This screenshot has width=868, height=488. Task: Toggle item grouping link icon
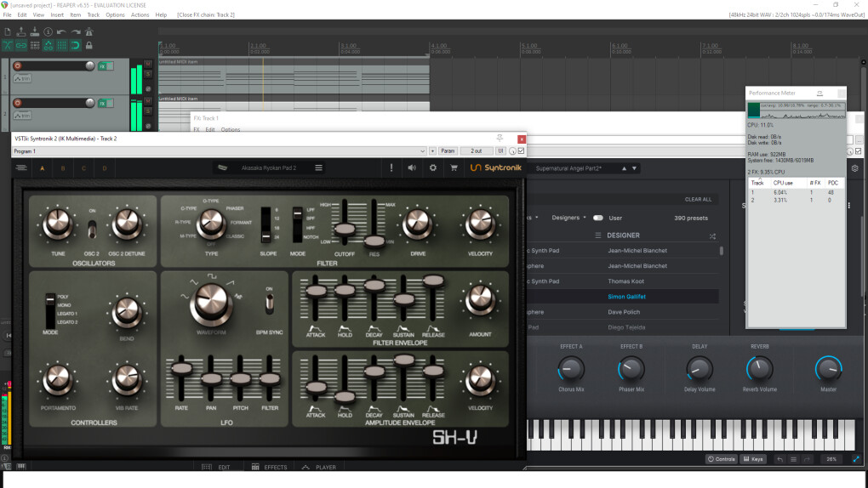coord(21,45)
